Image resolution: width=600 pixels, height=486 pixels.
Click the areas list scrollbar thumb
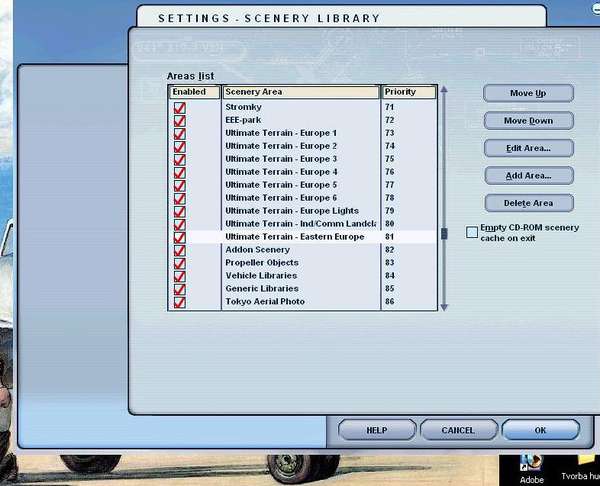pos(444,234)
